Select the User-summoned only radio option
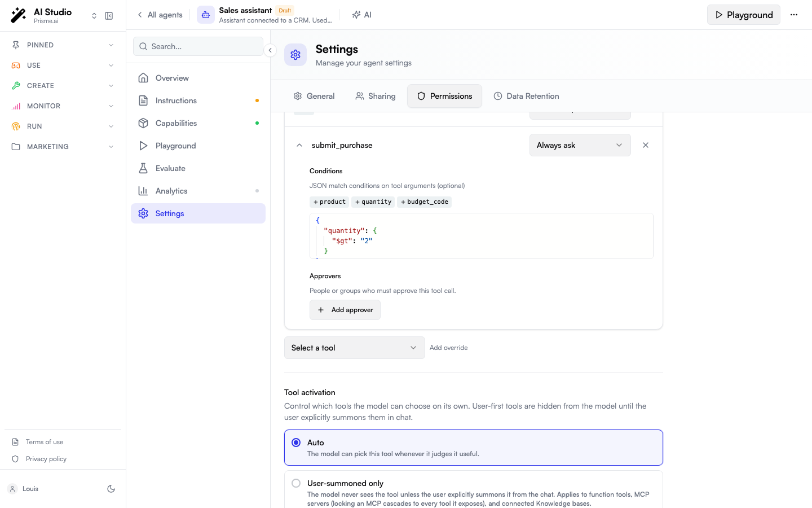 [296, 483]
